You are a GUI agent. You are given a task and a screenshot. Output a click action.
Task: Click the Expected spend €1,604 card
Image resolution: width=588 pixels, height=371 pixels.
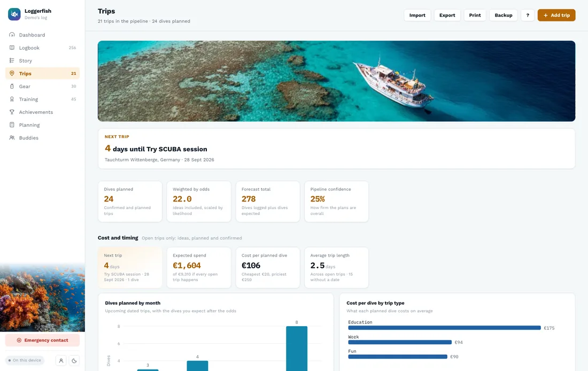click(199, 267)
